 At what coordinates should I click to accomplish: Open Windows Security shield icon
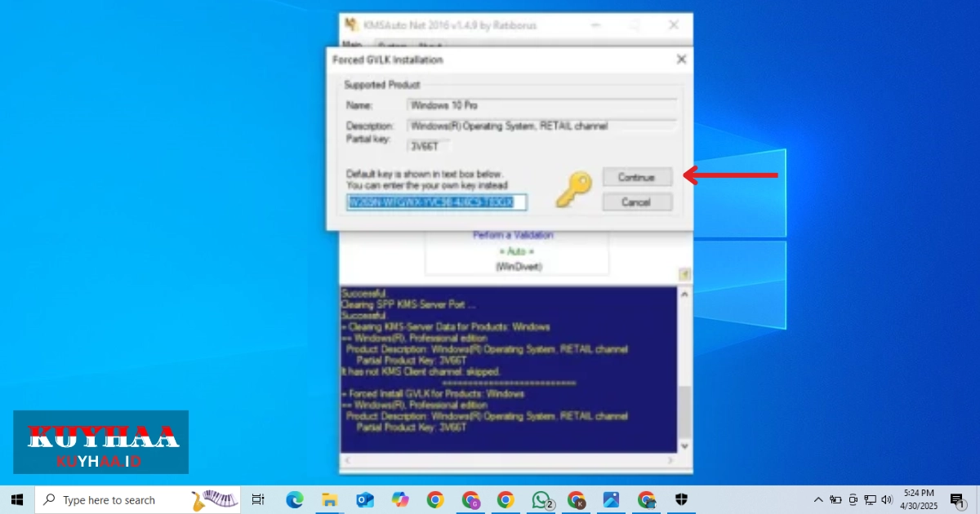(682, 499)
